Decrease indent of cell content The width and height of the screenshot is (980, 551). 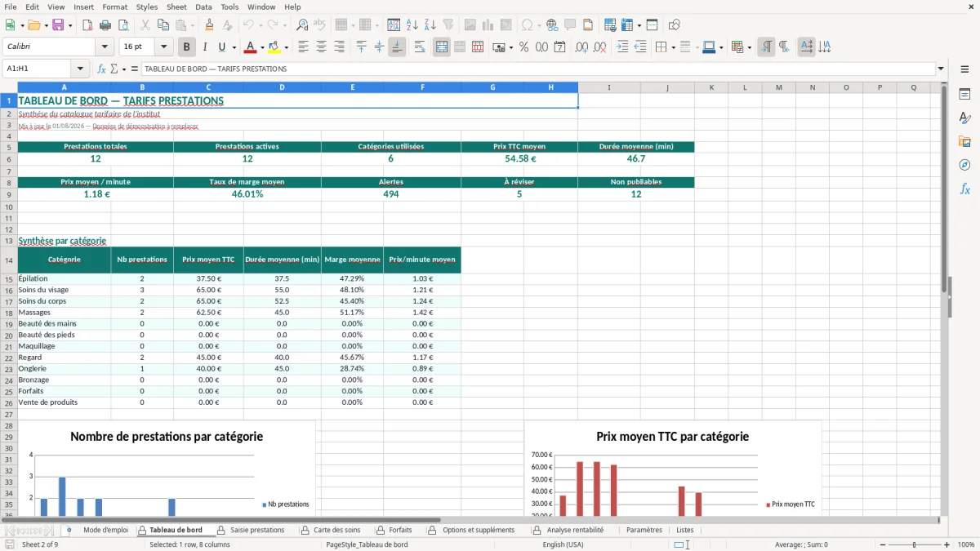tap(640, 47)
